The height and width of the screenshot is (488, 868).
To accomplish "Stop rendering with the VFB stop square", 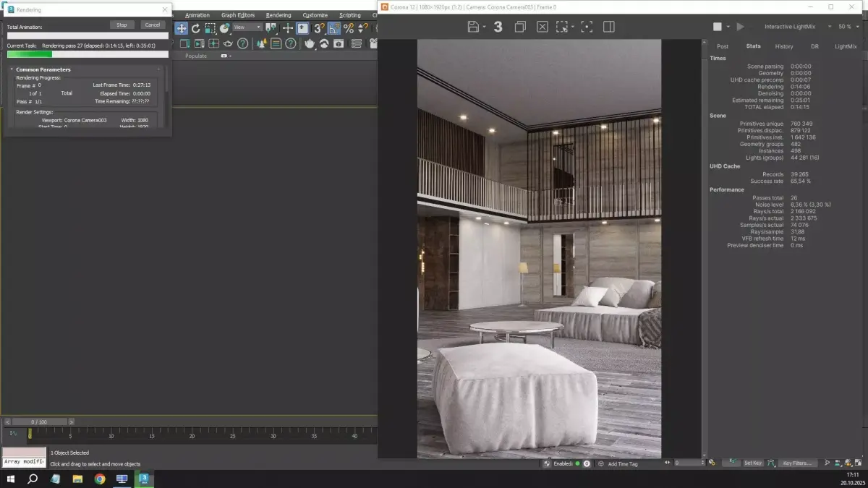I will click(717, 27).
